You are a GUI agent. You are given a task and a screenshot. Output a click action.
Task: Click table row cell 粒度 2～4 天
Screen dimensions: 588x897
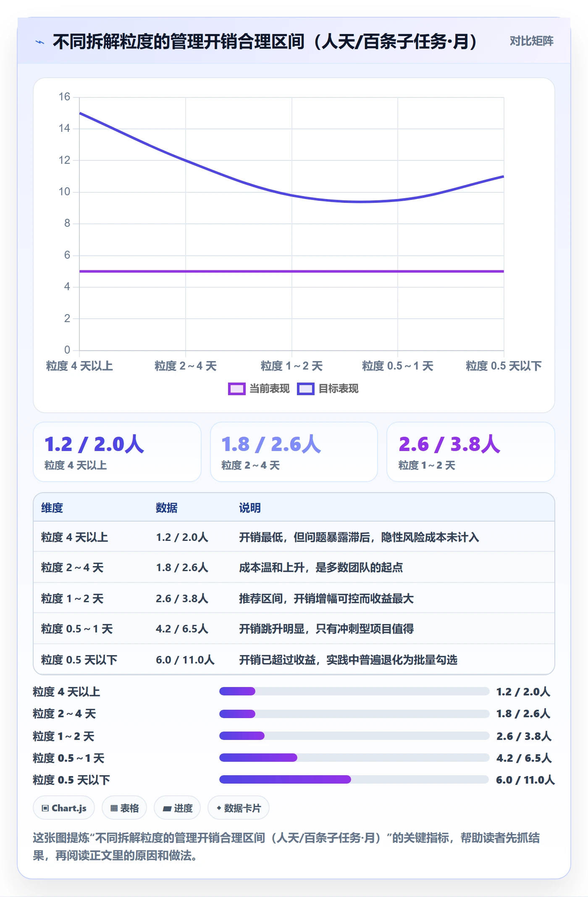click(x=72, y=568)
